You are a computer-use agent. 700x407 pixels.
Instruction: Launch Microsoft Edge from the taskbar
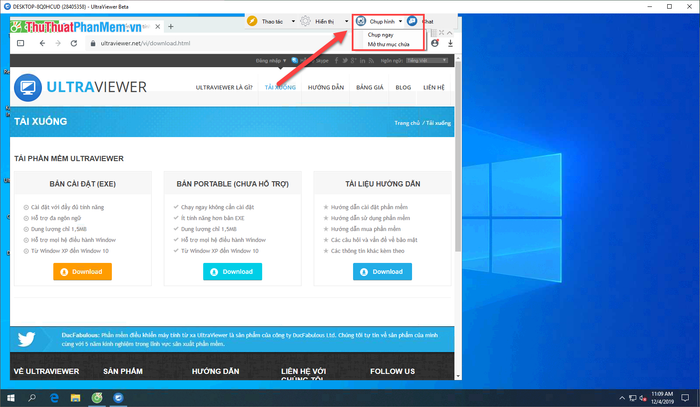click(x=54, y=398)
